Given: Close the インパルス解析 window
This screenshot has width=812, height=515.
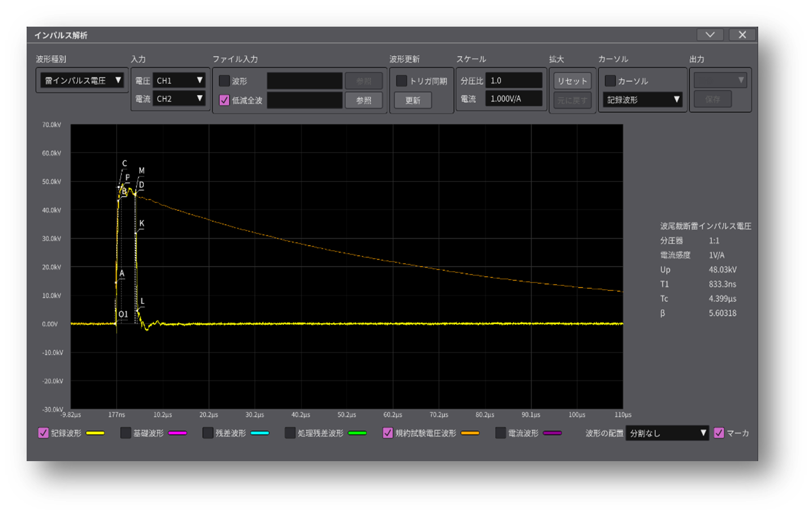Looking at the screenshot, I should (x=742, y=35).
